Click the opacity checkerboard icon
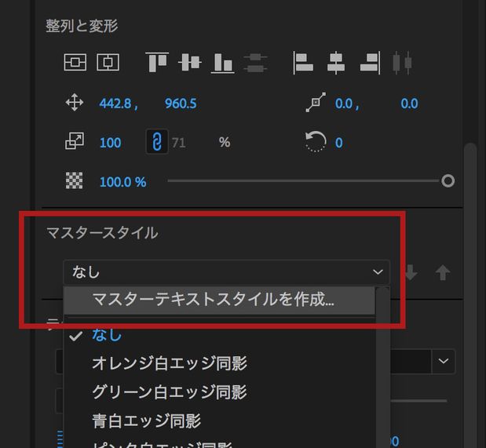Image resolution: width=486 pixels, height=448 pixels. [75, 180]
